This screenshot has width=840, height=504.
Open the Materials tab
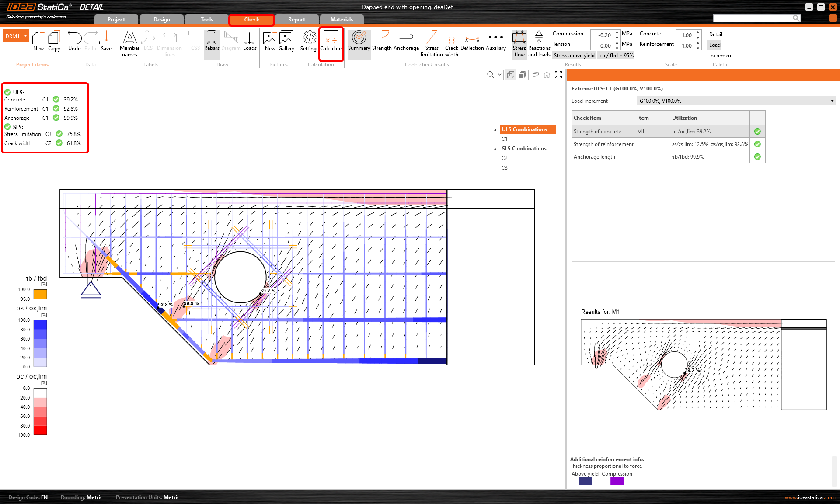click(342, 20)
